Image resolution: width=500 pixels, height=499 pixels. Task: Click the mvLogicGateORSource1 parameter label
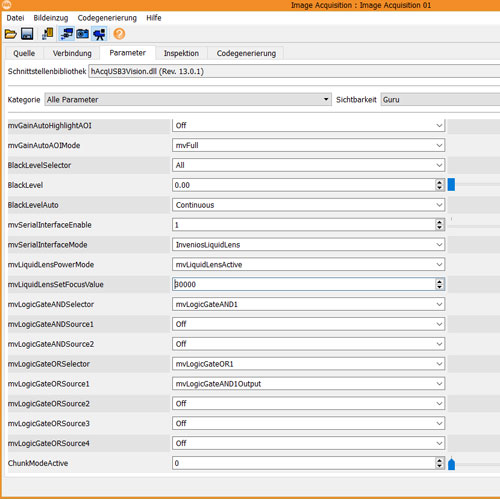[x=49, y=384]
